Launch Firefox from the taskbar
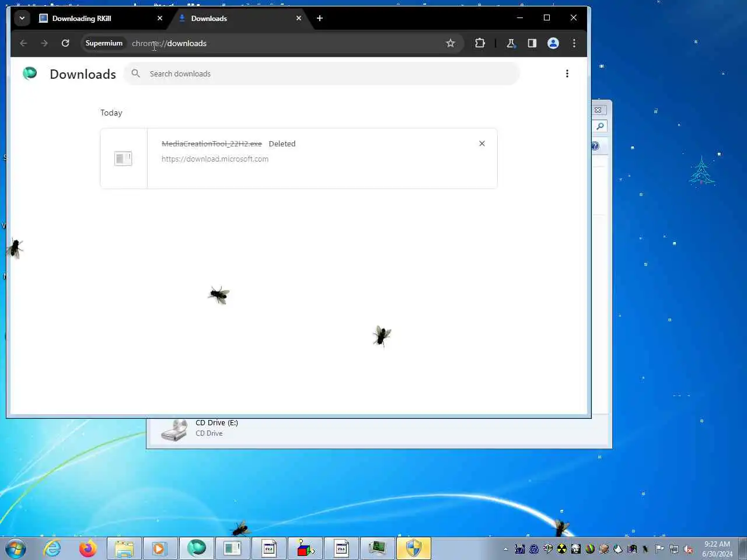The width and height of the screenshot is (747, 560). [88, 548]
